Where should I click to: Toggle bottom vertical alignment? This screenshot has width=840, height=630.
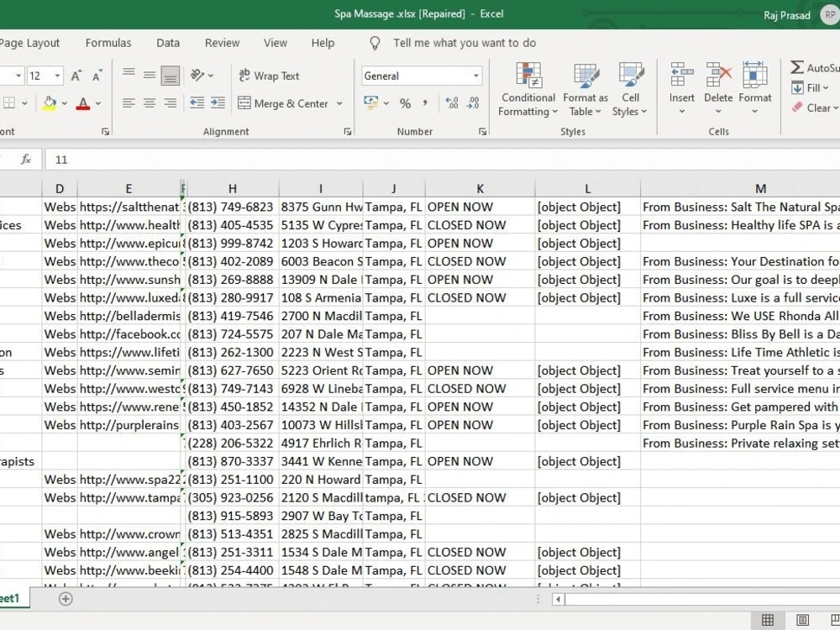coord(171,76)
